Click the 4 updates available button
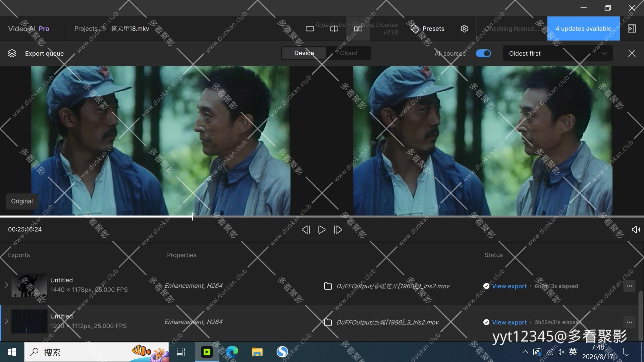Viewport: 644px width, 362px height. (583, 28)
